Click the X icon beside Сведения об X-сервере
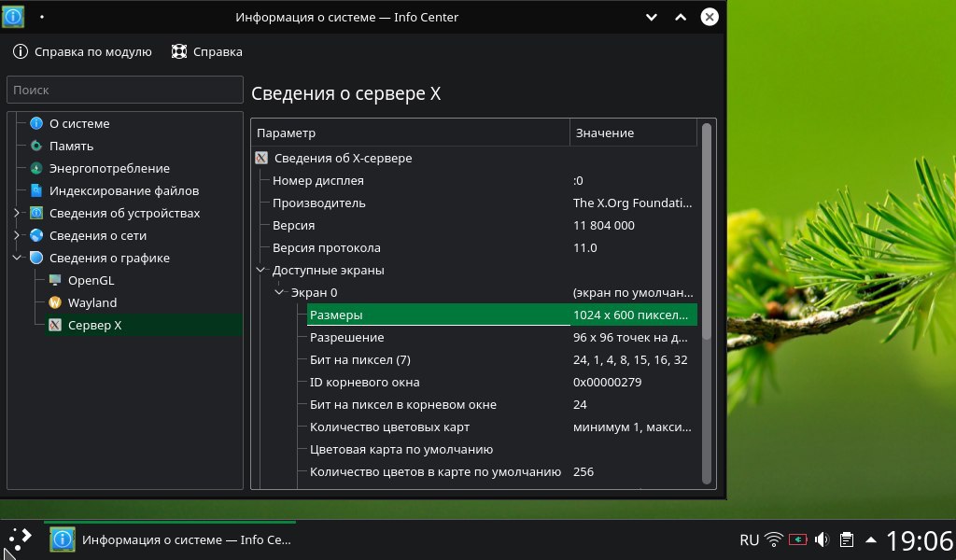 (261, 159)
